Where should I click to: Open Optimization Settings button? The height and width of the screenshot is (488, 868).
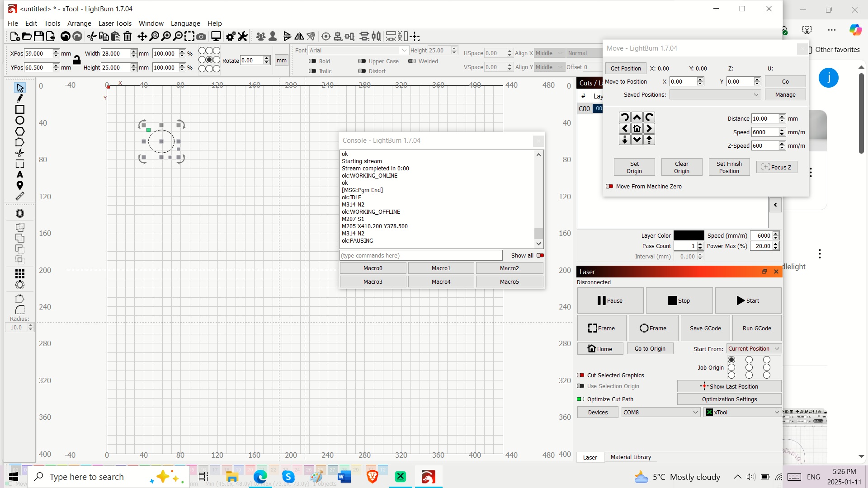[x=729, y=399]
